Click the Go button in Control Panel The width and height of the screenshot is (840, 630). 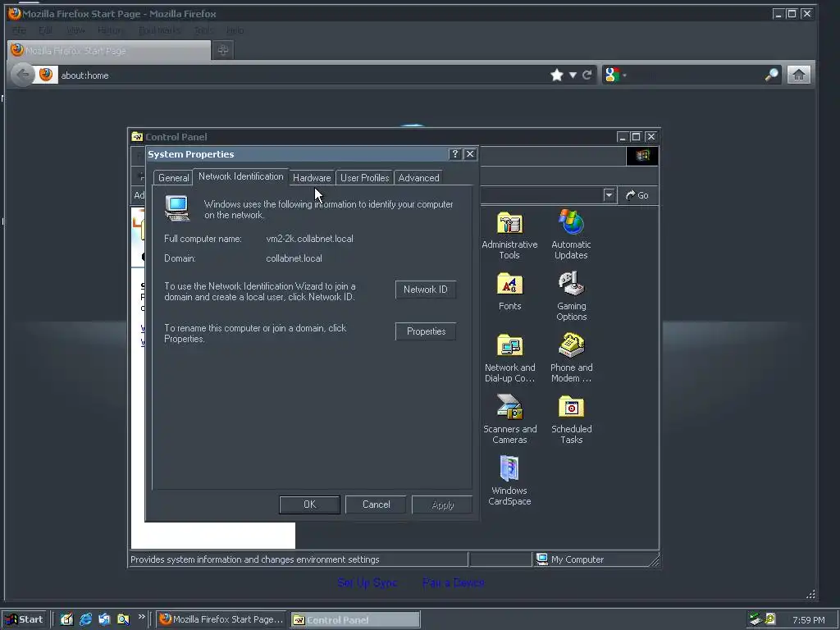pyautogui.click(x=637, y=195)
